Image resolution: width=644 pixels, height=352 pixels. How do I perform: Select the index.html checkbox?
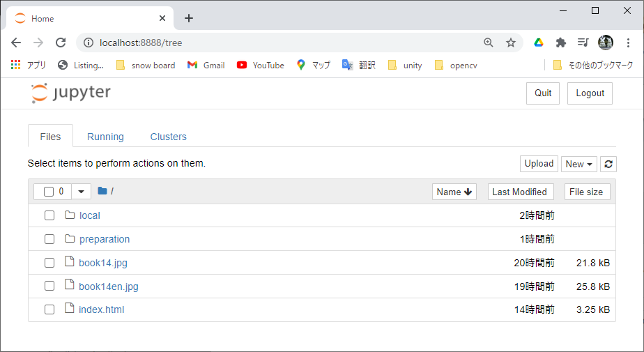coord(49,309)
